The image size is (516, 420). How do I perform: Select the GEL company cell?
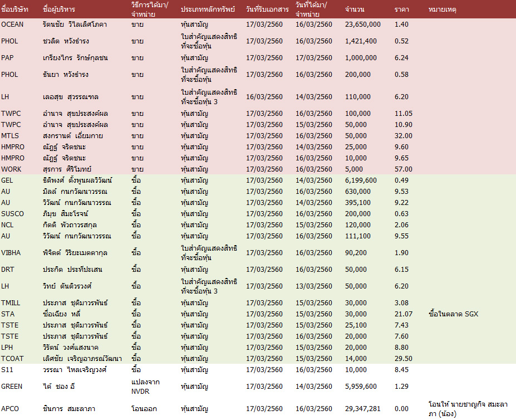coord(7,180)
